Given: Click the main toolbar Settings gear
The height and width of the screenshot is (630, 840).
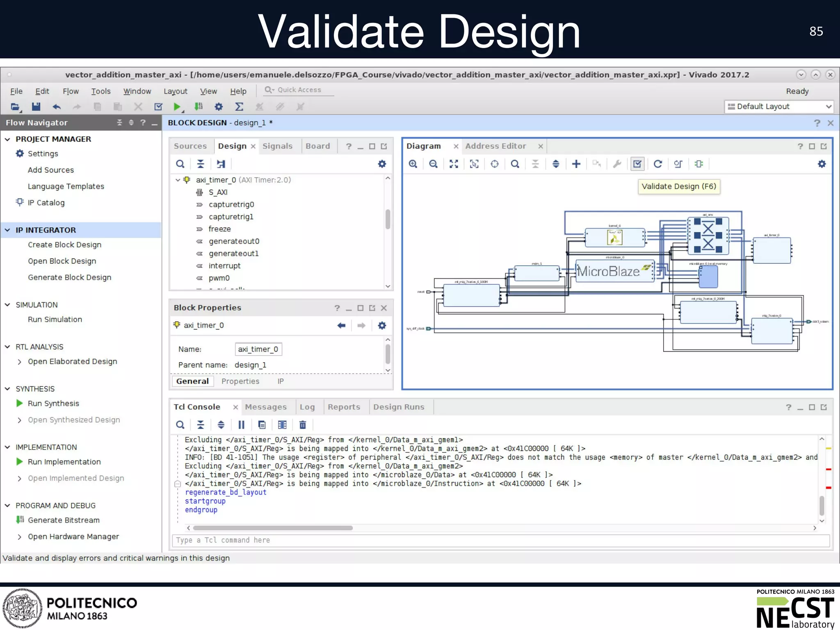Looking at the screenshot, I should pyautogui.click(x=219, y=107).
